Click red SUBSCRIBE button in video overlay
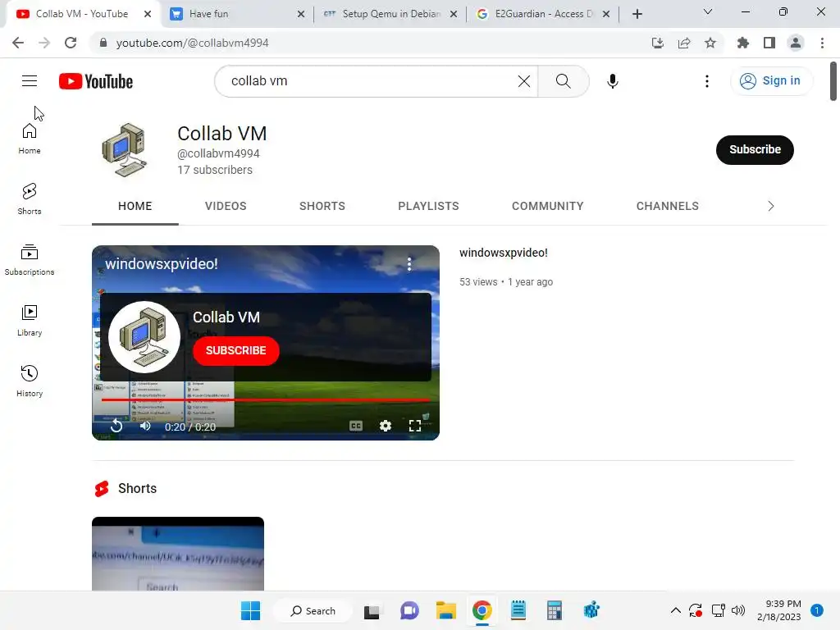 pos(235,350)
